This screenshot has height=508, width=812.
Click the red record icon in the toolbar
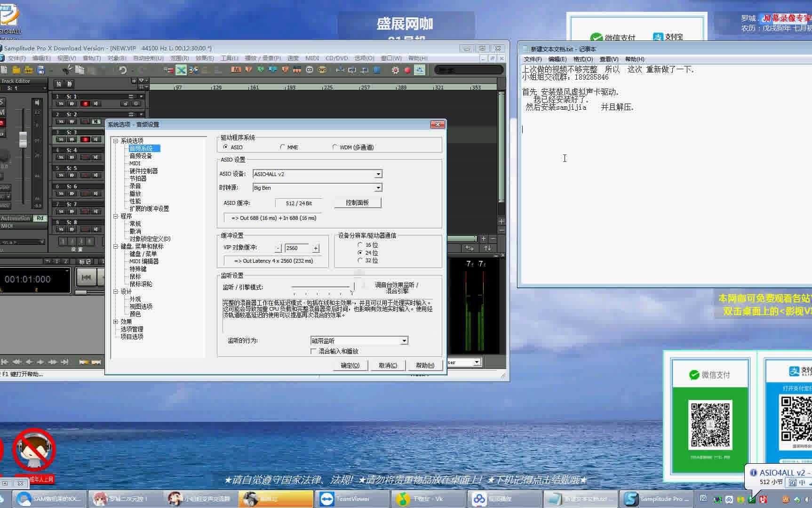click(407, 70)
